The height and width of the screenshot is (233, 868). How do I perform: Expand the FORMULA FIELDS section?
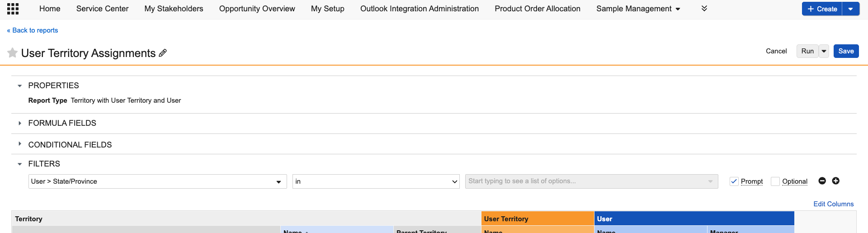point(19,123)
